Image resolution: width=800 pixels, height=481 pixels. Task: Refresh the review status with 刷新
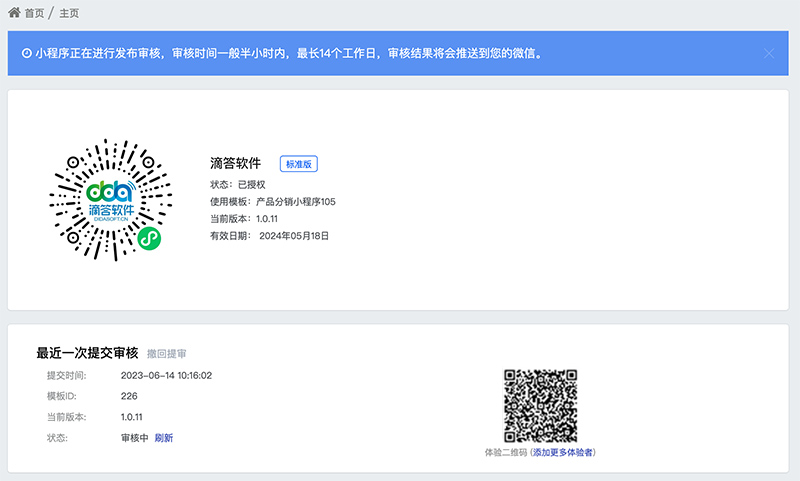163,438
